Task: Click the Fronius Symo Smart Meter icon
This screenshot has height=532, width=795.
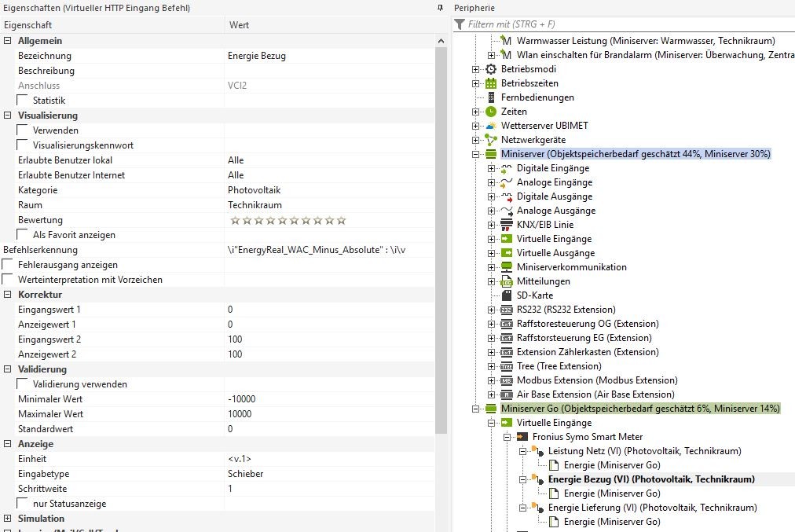Action: point(522,437)
